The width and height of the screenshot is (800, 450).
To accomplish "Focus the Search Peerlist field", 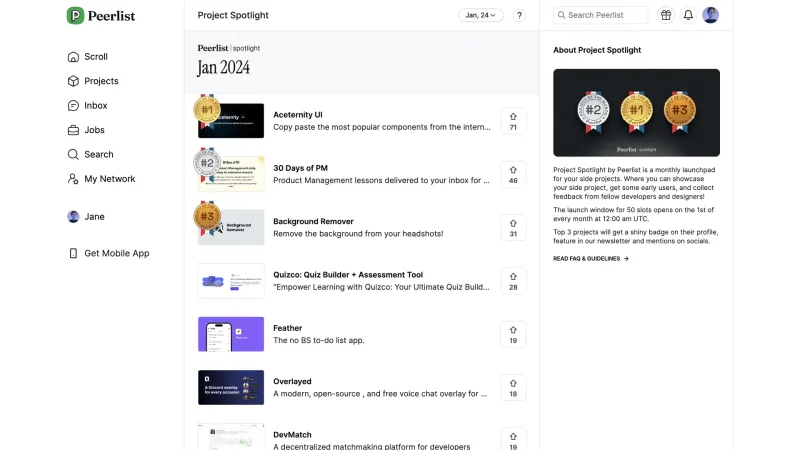I will coord(601,15).
